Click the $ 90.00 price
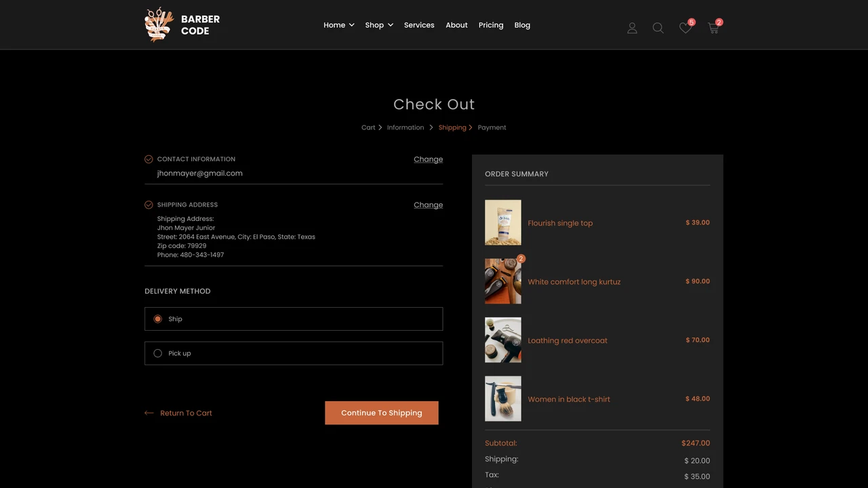 coord(698,281)
